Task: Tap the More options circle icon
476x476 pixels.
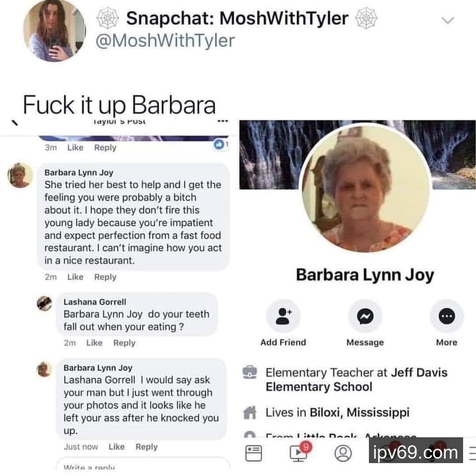Action: coord(447,316)
